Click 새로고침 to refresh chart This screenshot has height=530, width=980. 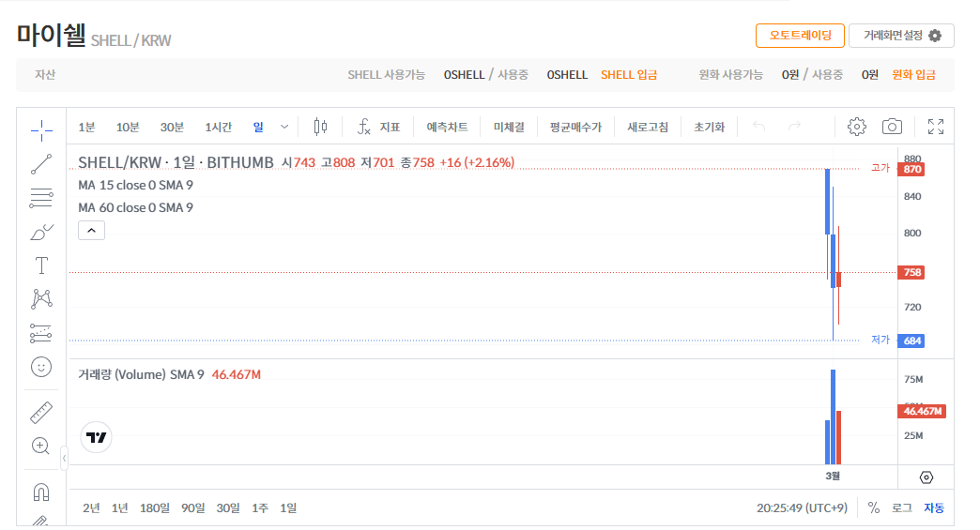(x=648, y=128)
